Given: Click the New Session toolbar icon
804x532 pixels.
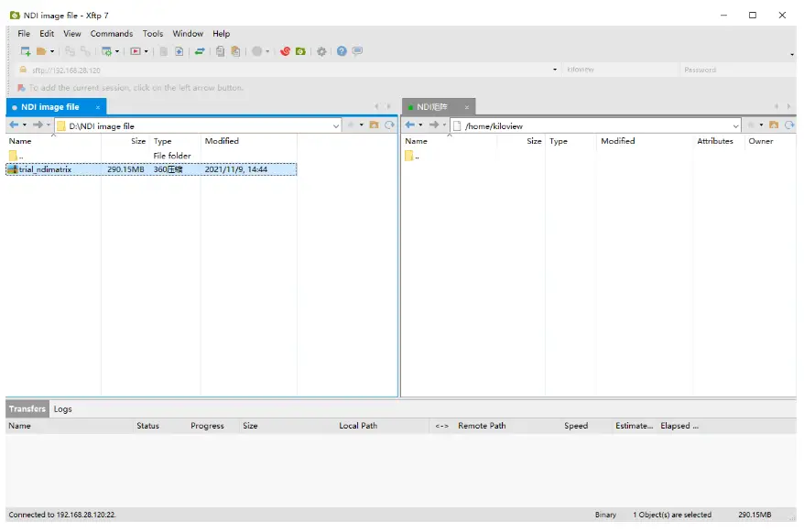Looking at the screenshot, I should pos(26,51).
